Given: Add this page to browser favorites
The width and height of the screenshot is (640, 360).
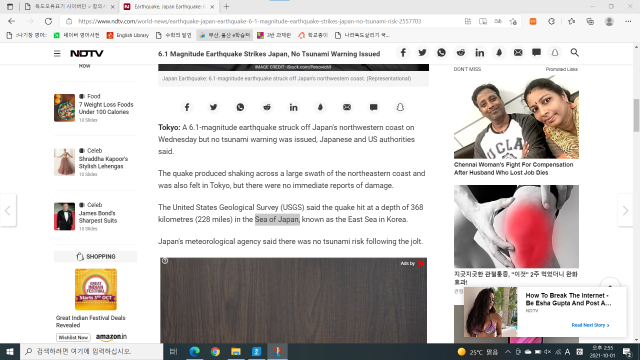Looking at the screenshot, I should pos(513,21).
